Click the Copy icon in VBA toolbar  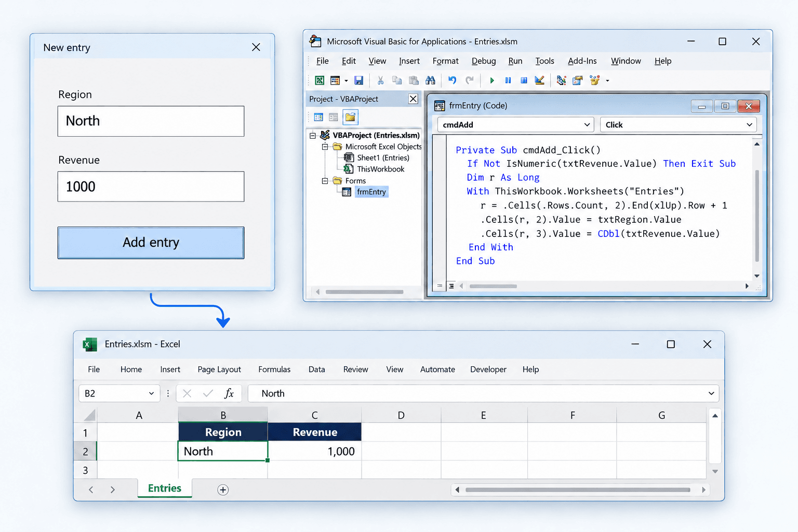(397, 81)
